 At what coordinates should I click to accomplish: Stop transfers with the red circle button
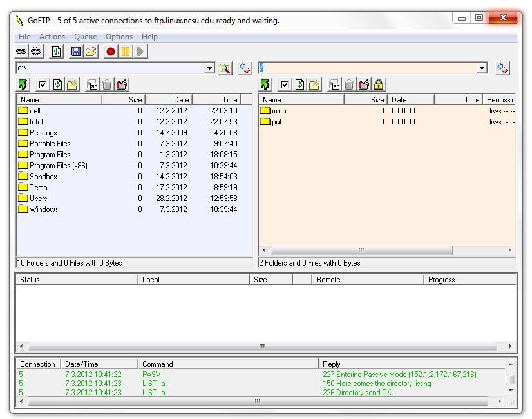point(111,52)
